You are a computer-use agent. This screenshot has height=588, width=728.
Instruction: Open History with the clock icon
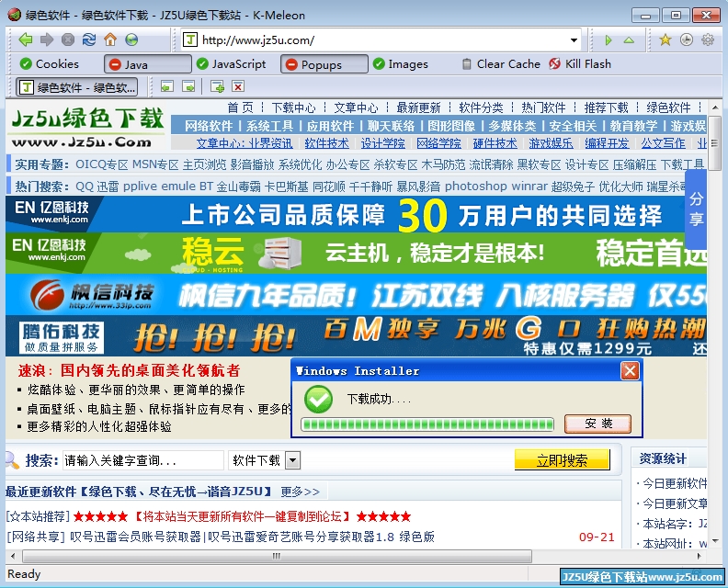point(687,40)
